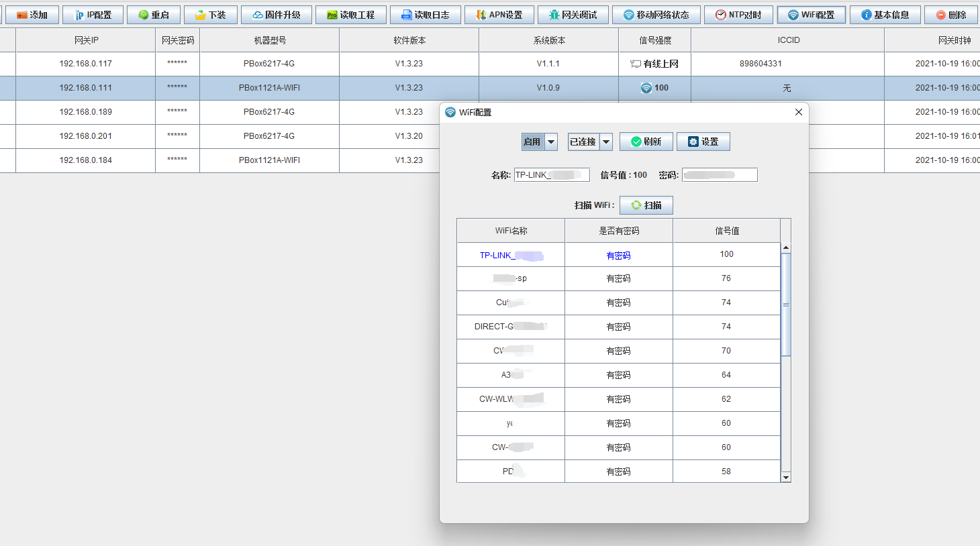
Task: Click the 读取工程 toolbar button
Action: coord(351,15)
